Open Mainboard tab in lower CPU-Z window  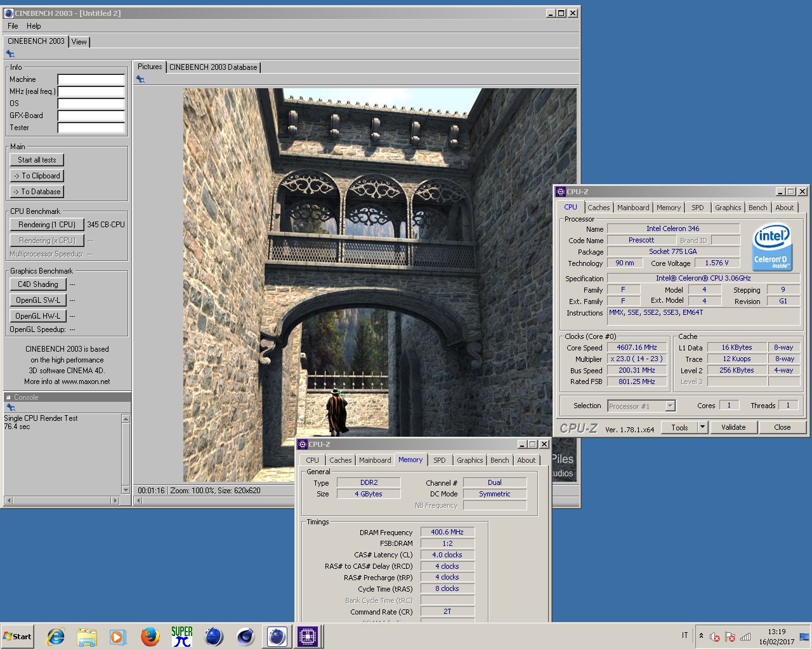pyautogui.click(x=375, y=460)
